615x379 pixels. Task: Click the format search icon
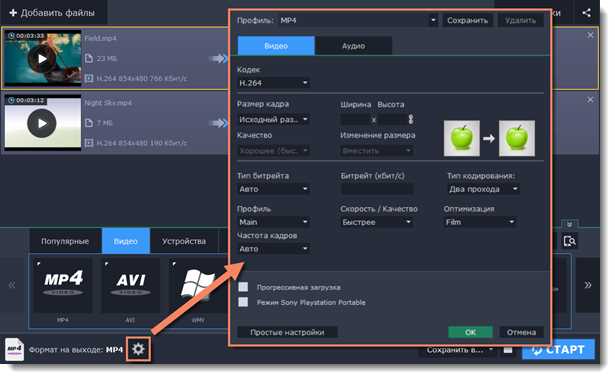coord(569,241)
